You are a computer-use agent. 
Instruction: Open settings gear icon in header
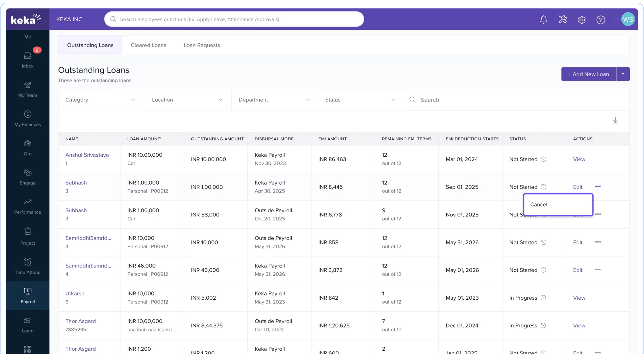pos(582,20)
